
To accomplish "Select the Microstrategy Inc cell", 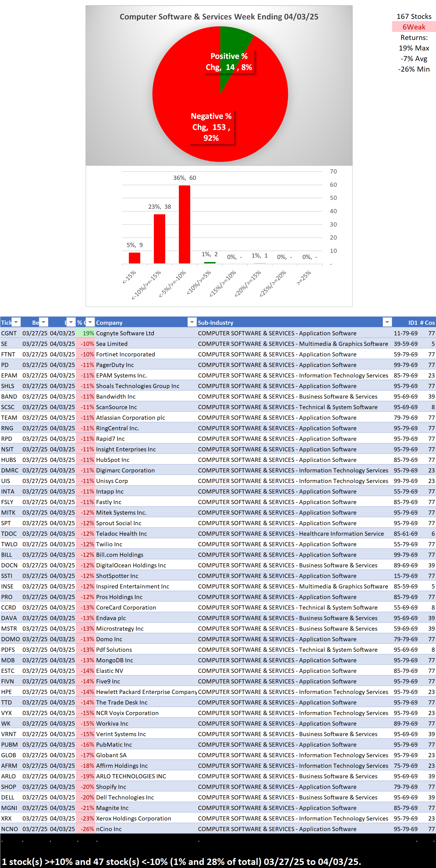I will pos(146,628).
